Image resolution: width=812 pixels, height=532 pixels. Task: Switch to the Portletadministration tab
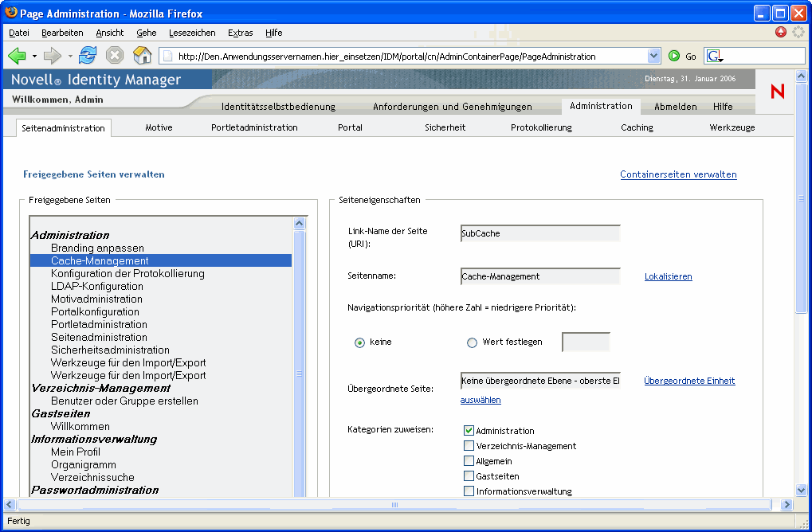[254, 127]
